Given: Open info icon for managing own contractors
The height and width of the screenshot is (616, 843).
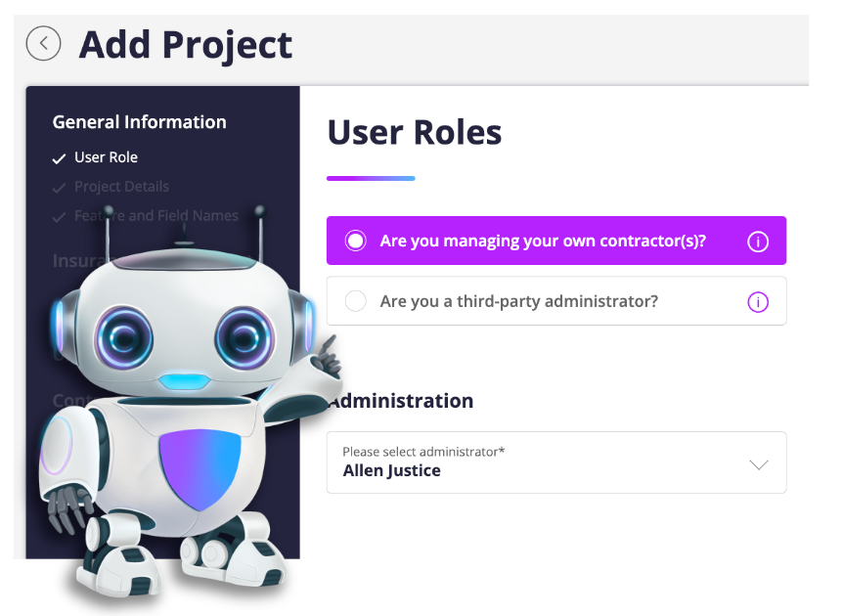Looking at the screenshot, I should [758, 242].
